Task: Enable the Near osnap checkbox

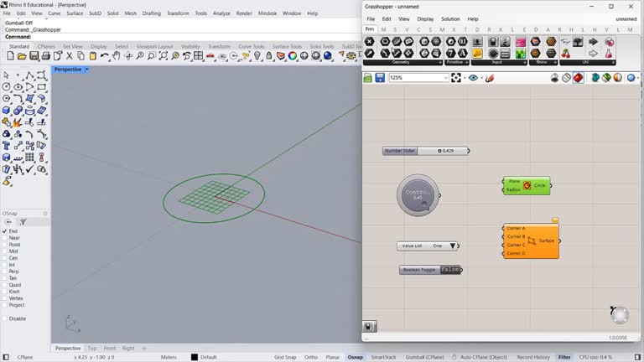Action: (5, 238)
